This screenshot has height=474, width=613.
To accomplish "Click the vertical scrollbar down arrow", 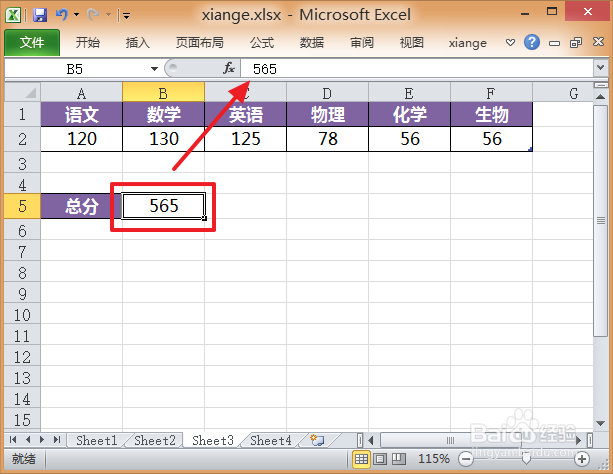I will tap(600, 423).
